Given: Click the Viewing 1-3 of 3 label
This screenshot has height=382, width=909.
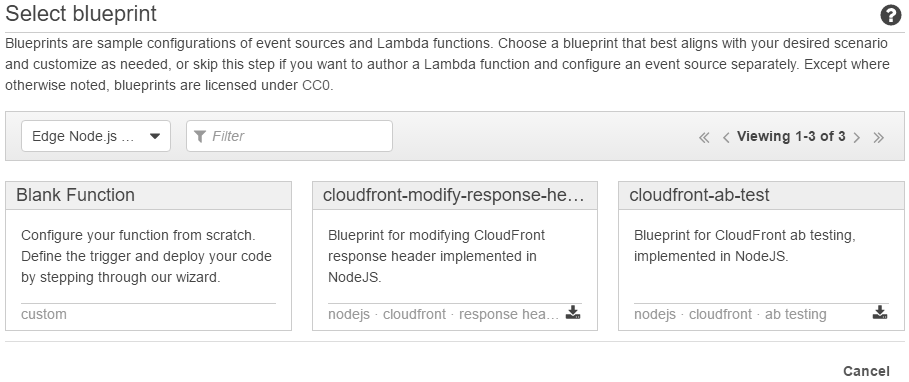Looking at the screenshot, I should tap(791, 136).
